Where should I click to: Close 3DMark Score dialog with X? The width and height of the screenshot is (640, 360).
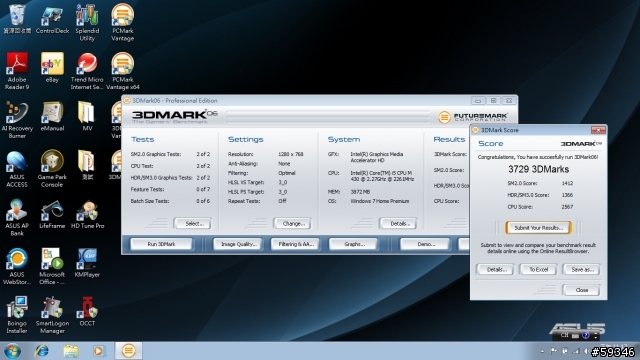598,130
